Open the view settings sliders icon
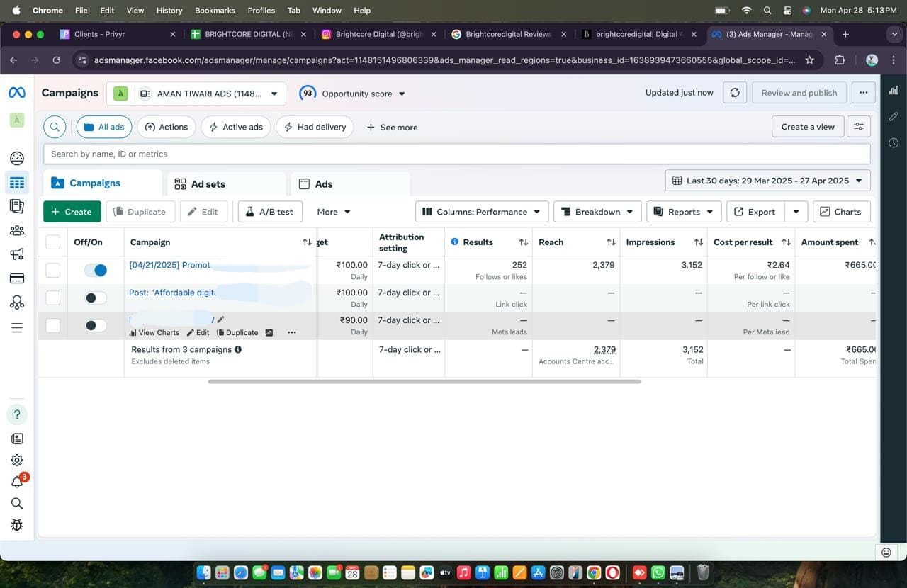907x588 pixels. coord(859,127)
